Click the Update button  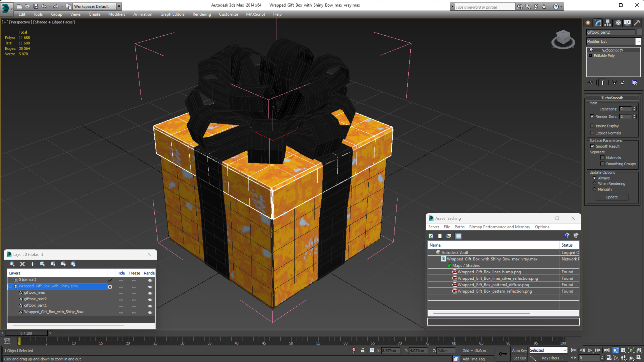click(x=611, y=197)
